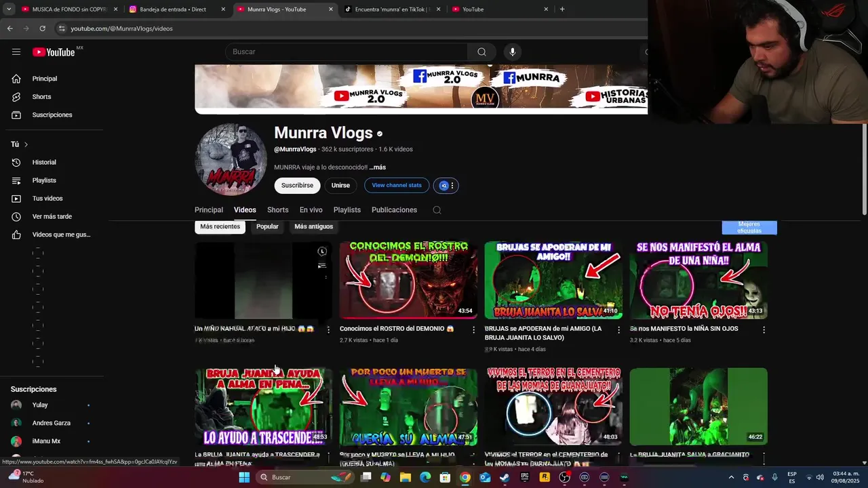This screenshot has height=488, width=868.
Task: Open Mejores etiquetas blue button
Action: click(749, 228)
